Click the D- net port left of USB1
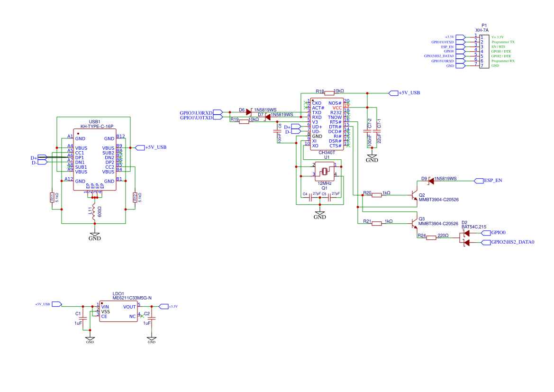This screenshot has width=554, height=392. 39,163
